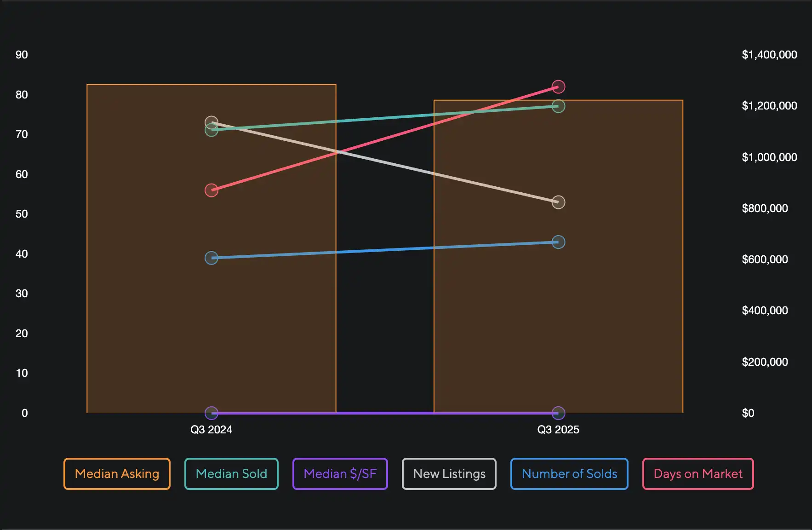The width and height of the screenshot is (812, 530).
Task: Click the purple Median $/SF Q3 2025 marker
Action: [x=558, y=413]
